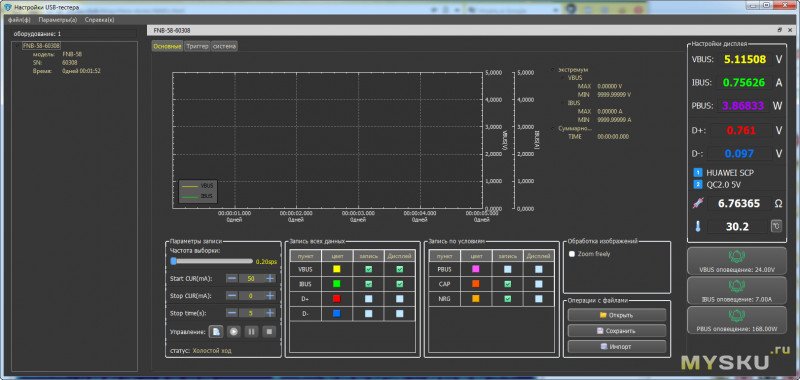The image size is (800, 380).
Task: Increase Start CUR value with plus button
Action: tap(270, 278)
